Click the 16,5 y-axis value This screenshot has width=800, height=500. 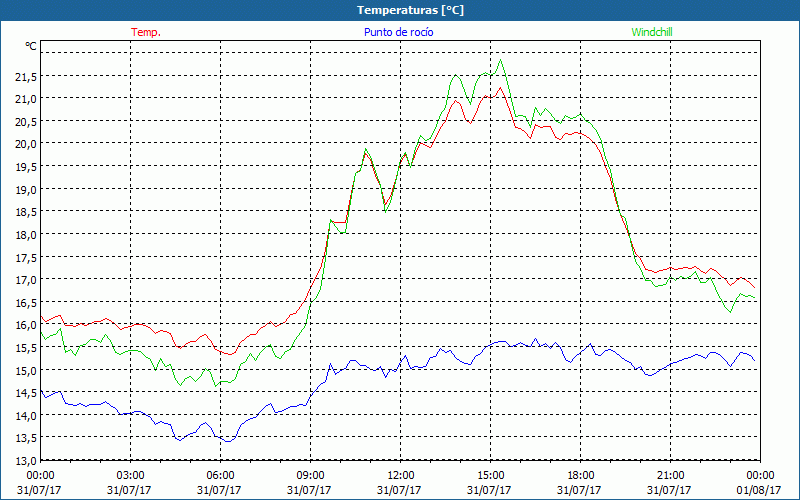tap(26, 303)
